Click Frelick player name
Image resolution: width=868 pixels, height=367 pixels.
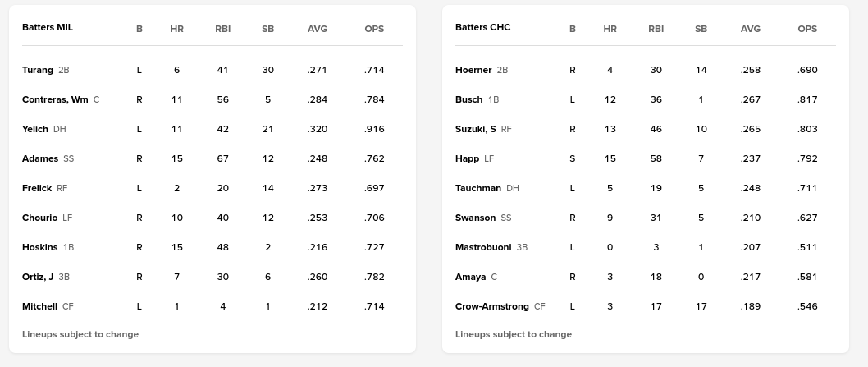point(37,188)
